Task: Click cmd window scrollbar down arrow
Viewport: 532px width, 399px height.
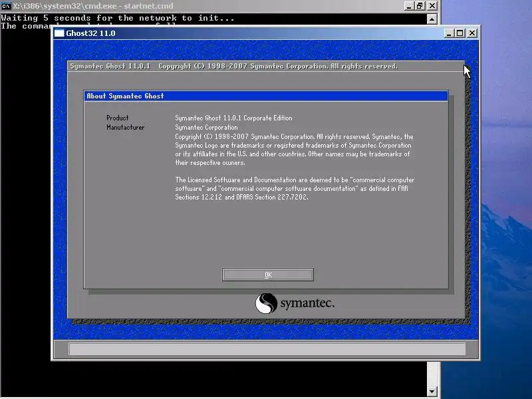Action: (432, 392)
